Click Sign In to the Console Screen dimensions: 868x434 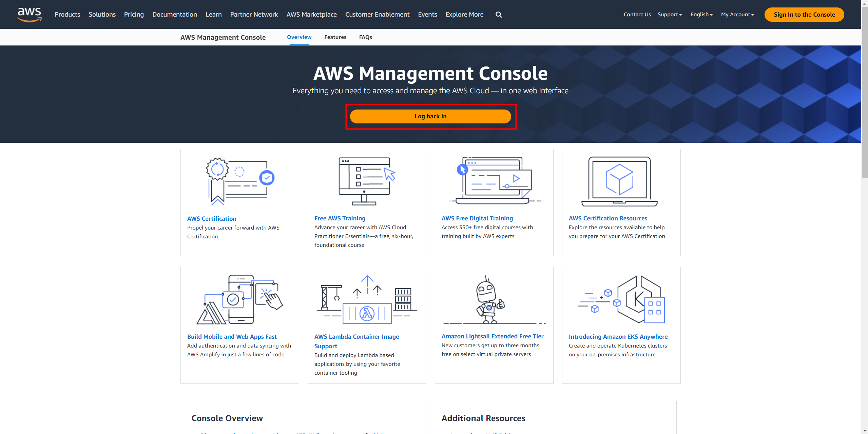coord(804,15)
